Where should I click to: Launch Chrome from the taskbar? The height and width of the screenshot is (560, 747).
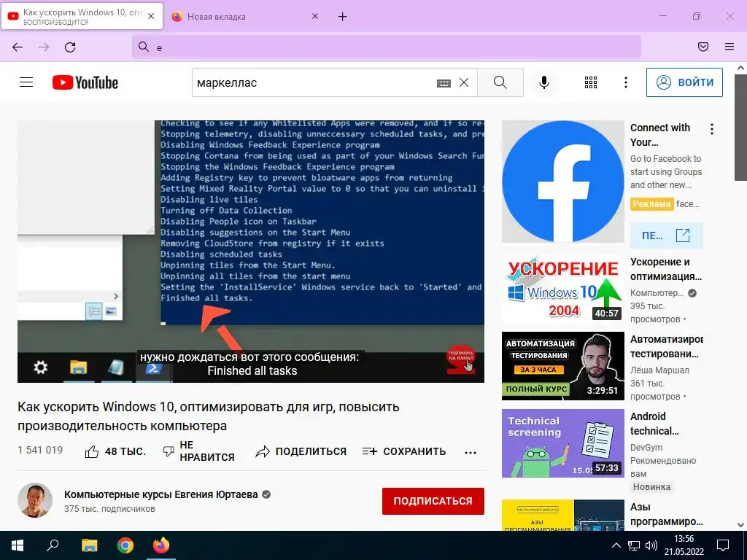click(125, 545)
